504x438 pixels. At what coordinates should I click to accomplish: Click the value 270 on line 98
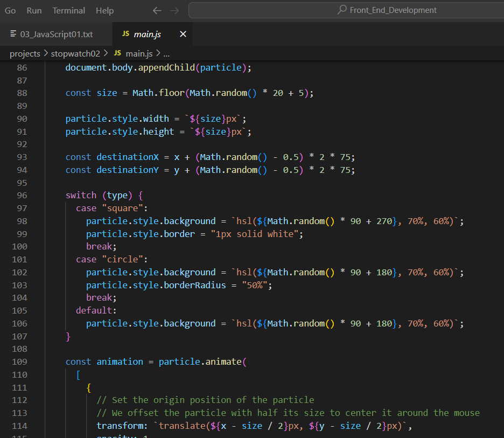(x=384, y=221)
